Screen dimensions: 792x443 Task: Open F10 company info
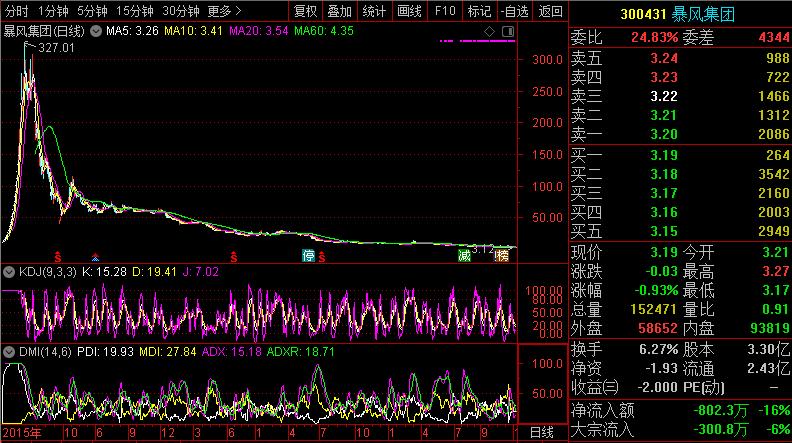pyautogui.click(x=444, y=11)
